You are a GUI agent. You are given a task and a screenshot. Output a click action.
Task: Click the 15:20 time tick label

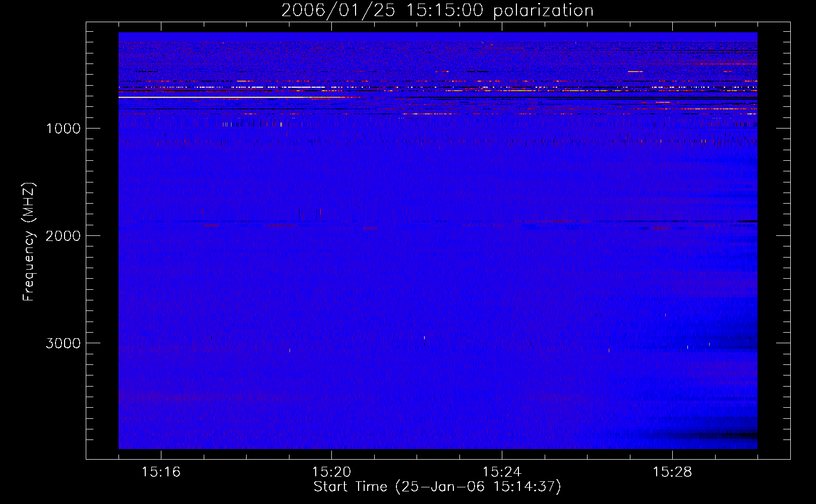tap(331, 472)
